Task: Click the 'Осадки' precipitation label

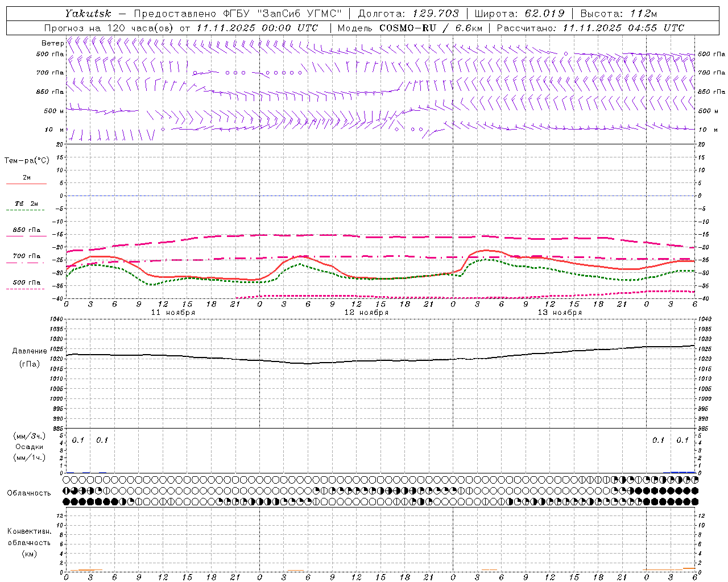Action: pos(30,447)
